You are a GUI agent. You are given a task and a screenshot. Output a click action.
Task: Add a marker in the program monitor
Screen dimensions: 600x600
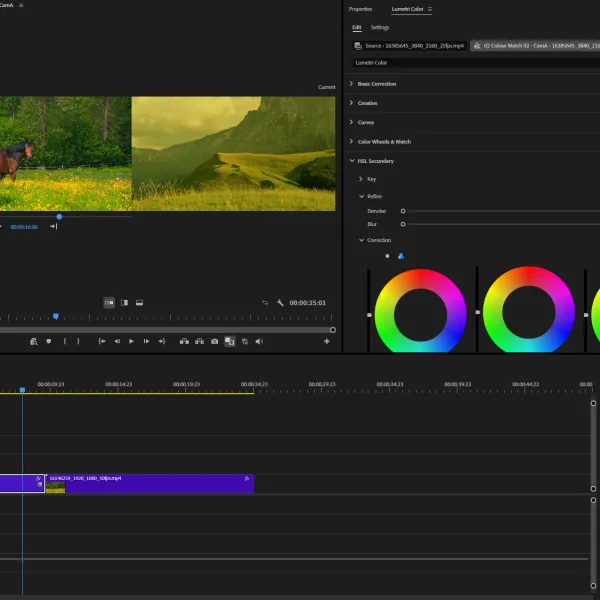(x=49, y=341)
